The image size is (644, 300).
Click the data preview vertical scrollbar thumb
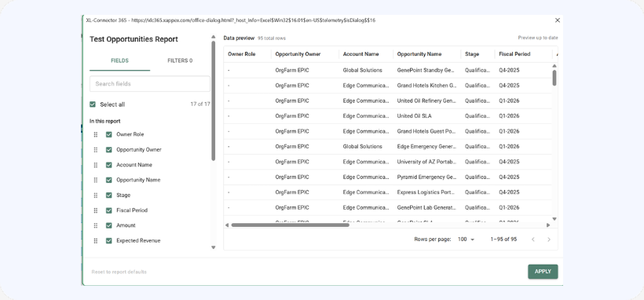[554, 78]
